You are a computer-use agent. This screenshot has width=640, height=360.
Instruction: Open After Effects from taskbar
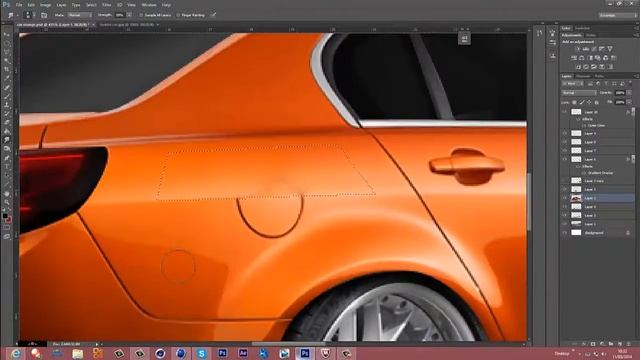pos(243,353)
